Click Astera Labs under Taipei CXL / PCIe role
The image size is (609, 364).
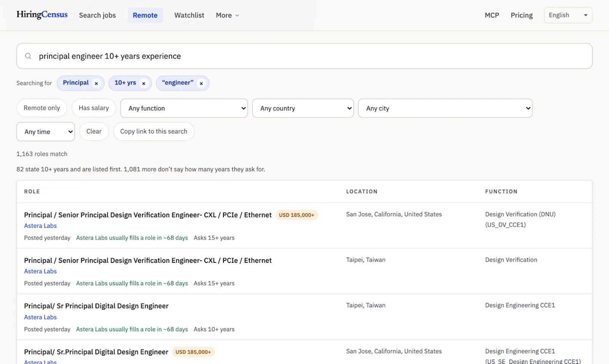(x=40, y=271)
